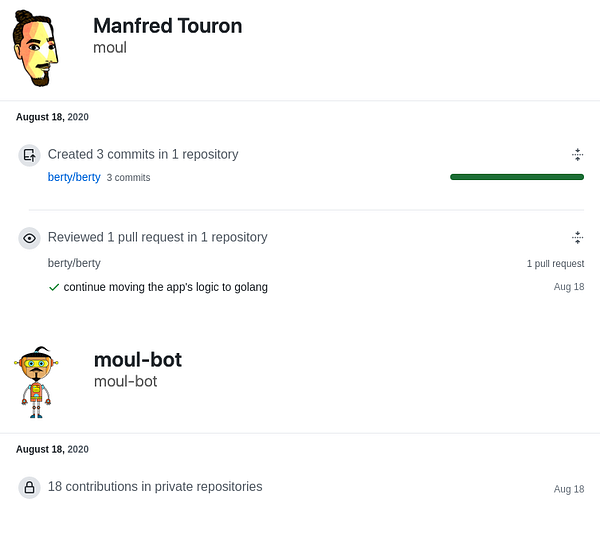Open the berty/berty commits repository link
This screenshot has width=600, height=534.
click(x=74, y=177)
